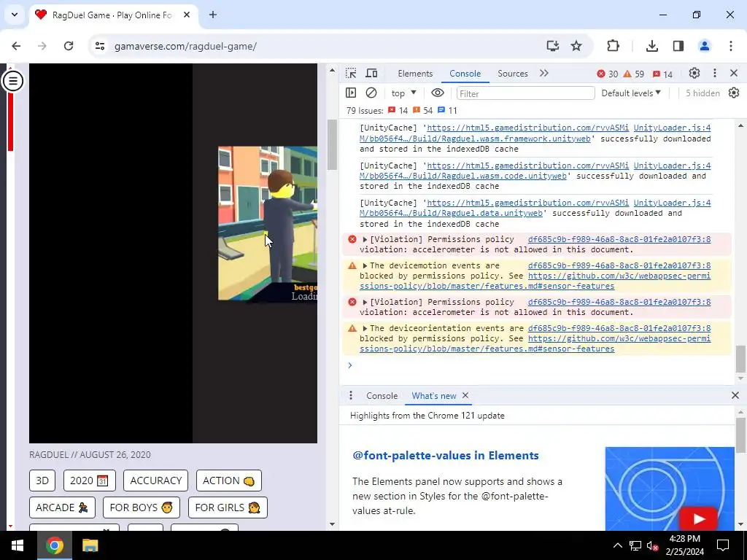Open source link of devicemotion warning
Viewport: 747px width, 560px height.
coord(619,265)
